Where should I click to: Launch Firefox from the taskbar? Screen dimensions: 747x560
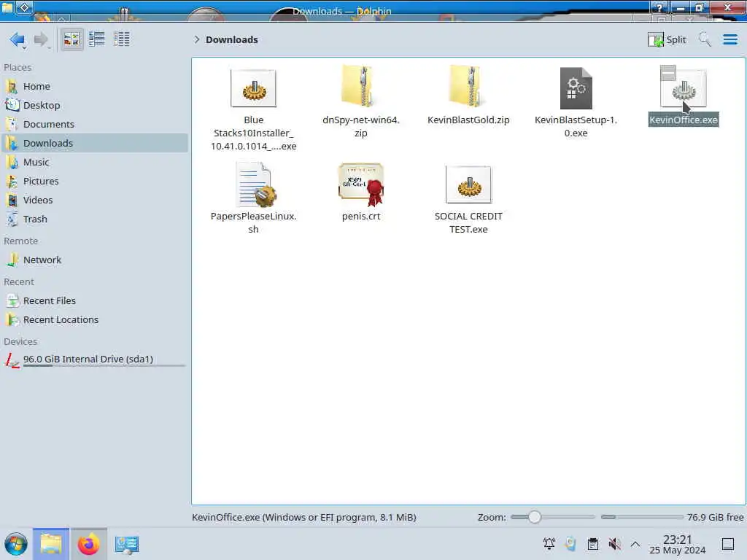[88, 544]
